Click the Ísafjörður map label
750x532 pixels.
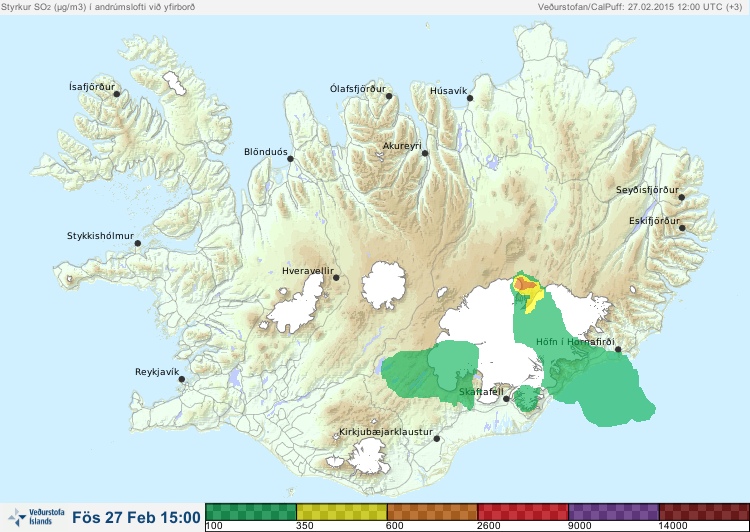92,87
